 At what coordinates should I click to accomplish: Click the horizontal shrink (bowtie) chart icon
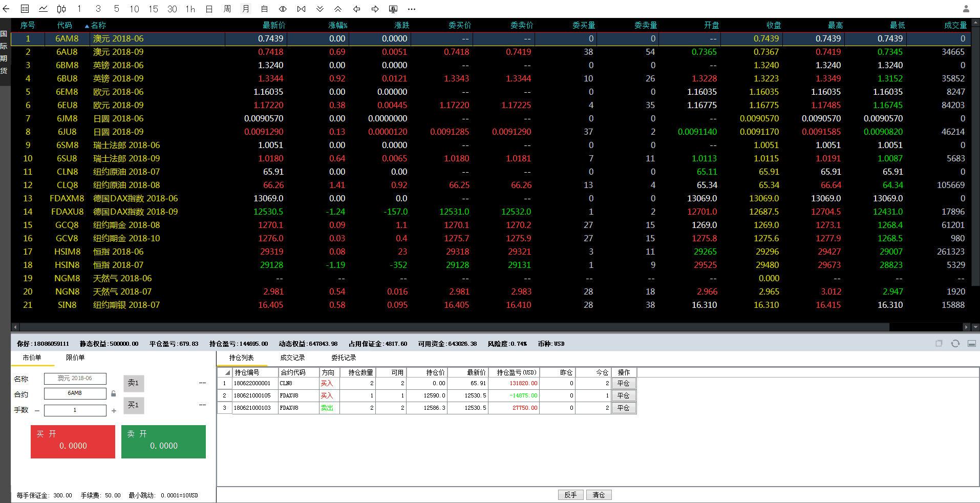pos(301,9)
